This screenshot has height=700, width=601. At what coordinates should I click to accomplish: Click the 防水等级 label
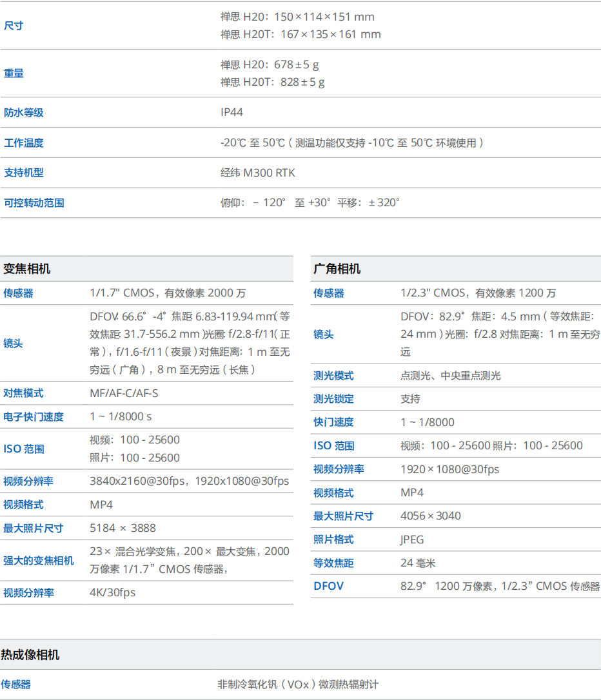[24, 113]
